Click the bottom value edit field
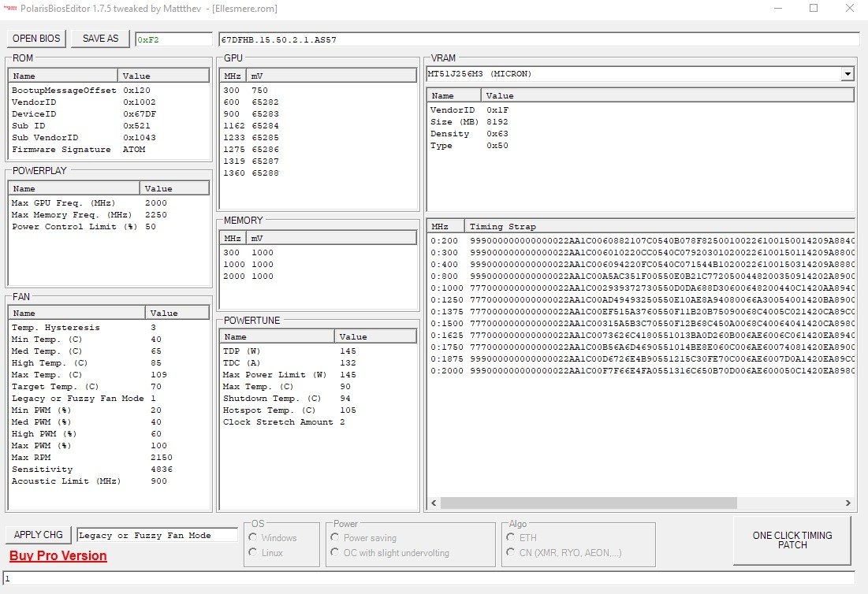The image size is (868, 594). tap(428, 579)
